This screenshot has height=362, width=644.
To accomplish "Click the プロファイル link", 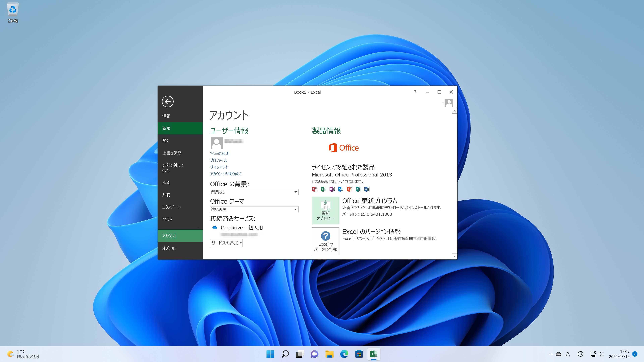I will [x=219, y=160].
